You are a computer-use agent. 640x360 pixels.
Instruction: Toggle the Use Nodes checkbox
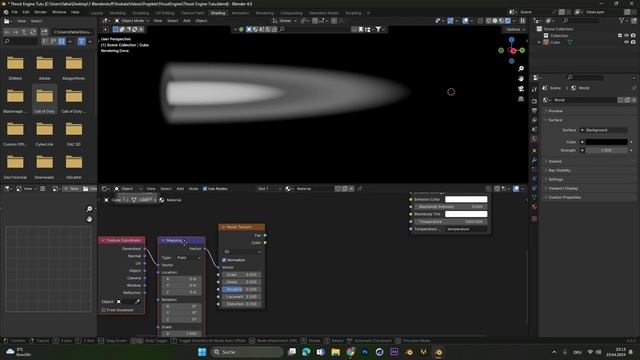205,189
